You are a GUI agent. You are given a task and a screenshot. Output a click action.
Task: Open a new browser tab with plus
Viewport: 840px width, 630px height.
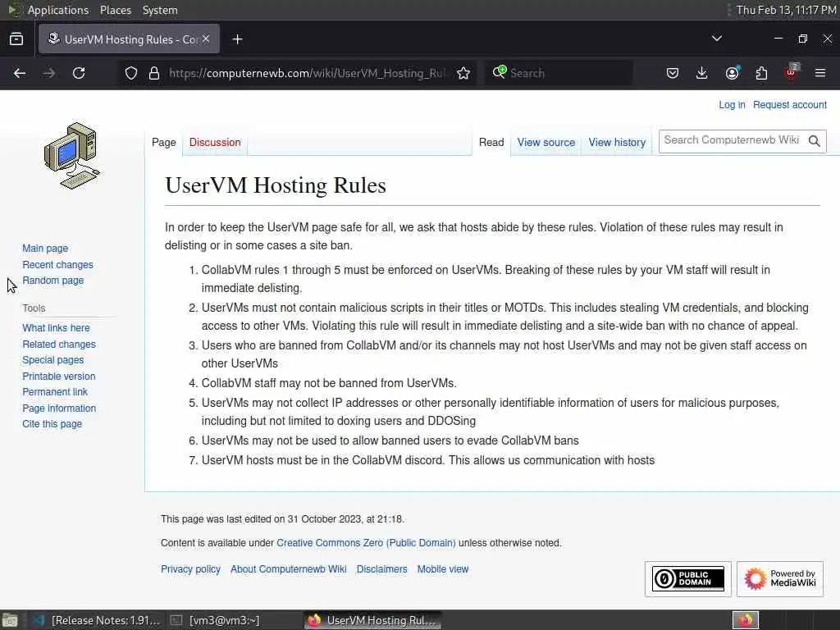click(237, 39)
